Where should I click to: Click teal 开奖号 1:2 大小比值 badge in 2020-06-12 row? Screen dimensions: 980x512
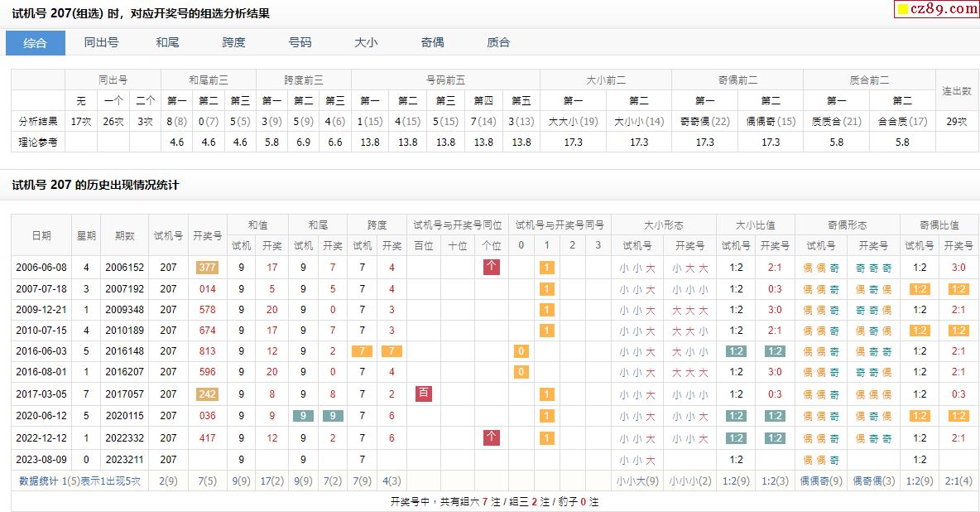pos(775,416)
